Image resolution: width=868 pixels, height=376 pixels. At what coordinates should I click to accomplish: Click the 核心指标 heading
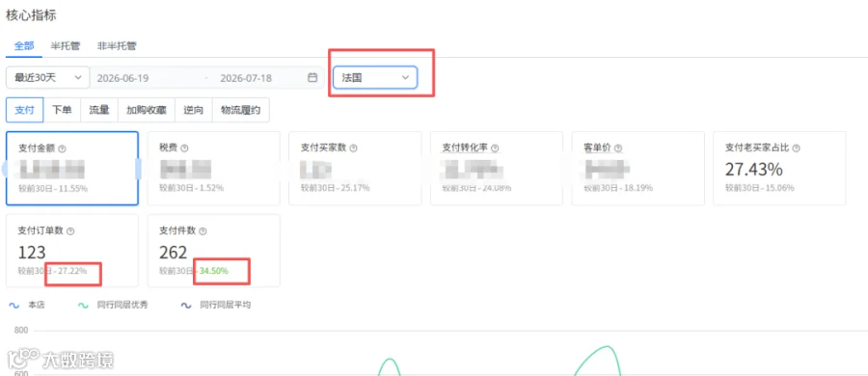pos(31,15)
